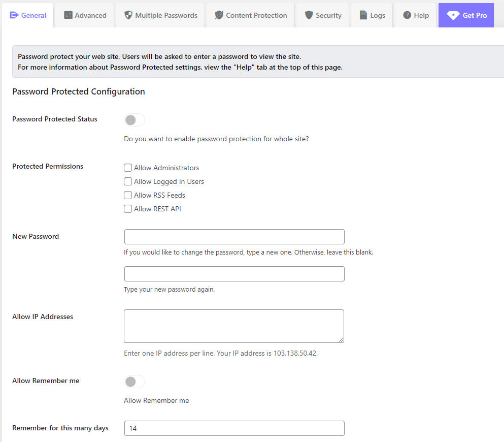Focus the New Password input field
The image size is (504, 442).
coord(234,237)
